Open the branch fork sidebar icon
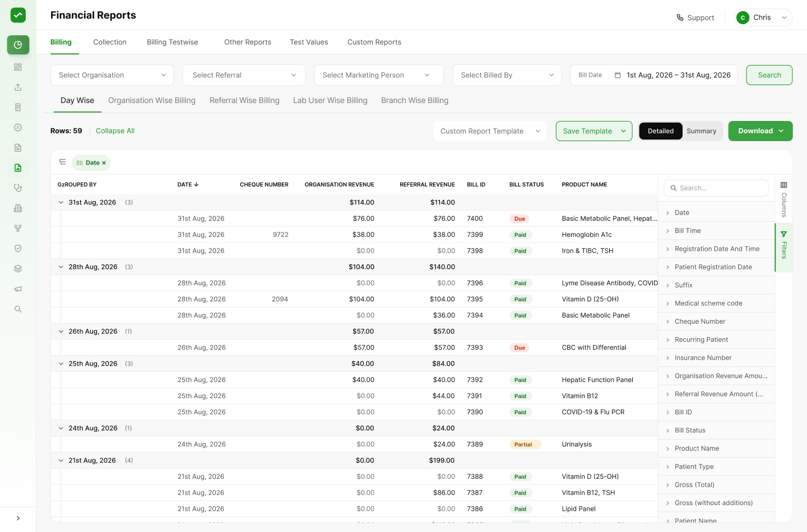Image resolution: width=807 pixels, height=532 pixels. click(18, 228)
